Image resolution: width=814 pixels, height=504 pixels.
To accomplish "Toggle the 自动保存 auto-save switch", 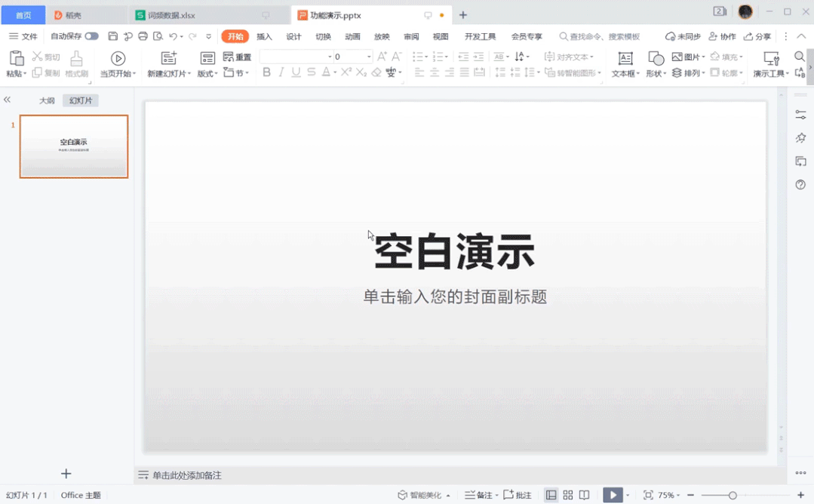I will coord(91,36).
